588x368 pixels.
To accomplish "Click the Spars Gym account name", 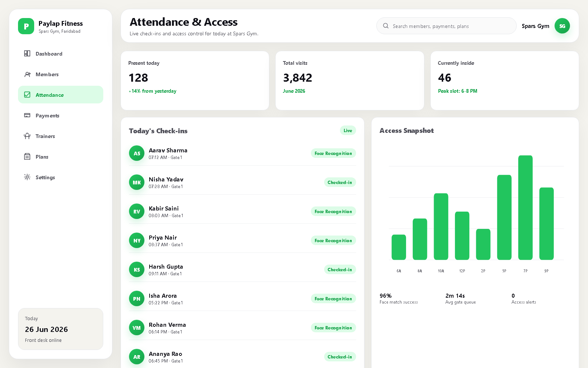I will pyautogui.click(x=535, y=26).
